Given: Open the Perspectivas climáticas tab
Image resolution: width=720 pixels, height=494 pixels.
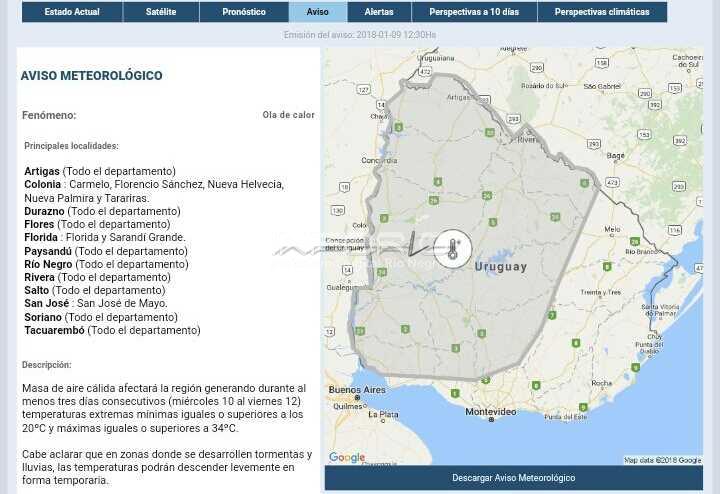Looking at the screenshot, I should coord(602,12).
